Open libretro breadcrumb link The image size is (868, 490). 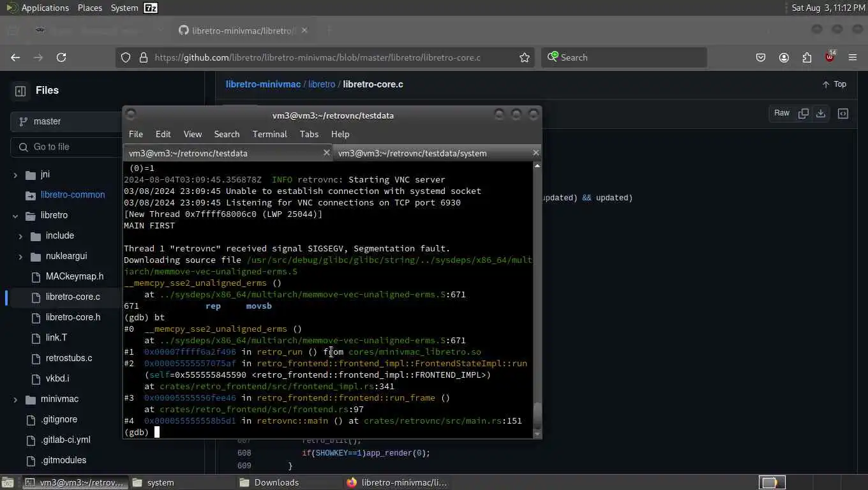[x=322, y=84]
